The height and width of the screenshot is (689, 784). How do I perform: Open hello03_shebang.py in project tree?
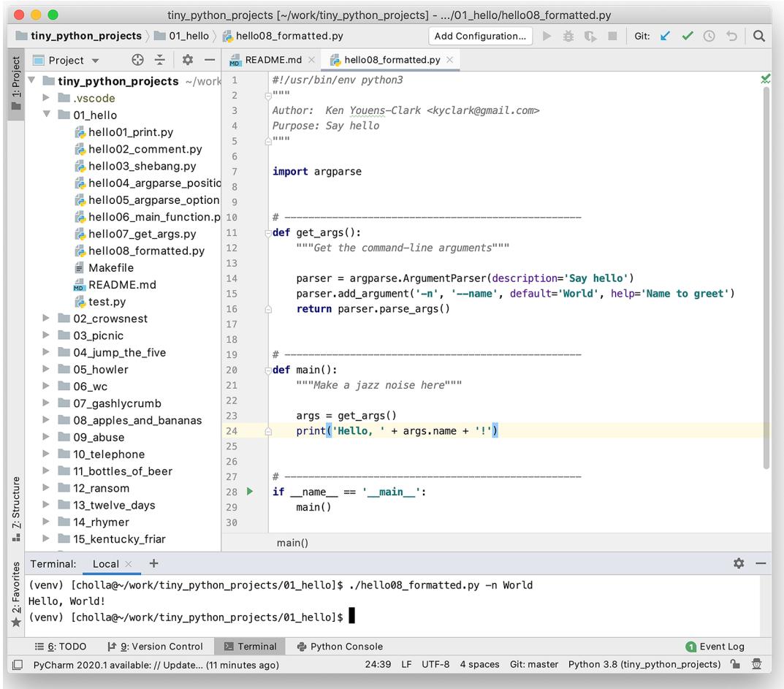point(142,166)
